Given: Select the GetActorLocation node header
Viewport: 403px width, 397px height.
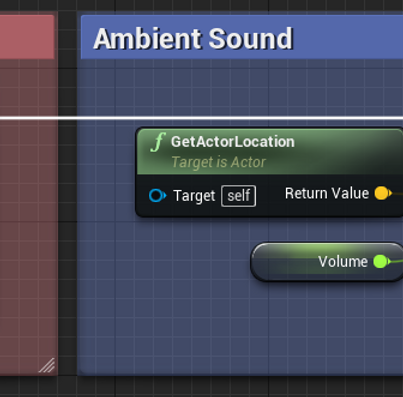Looking at the screenshot, I should (x=270, y=152).
